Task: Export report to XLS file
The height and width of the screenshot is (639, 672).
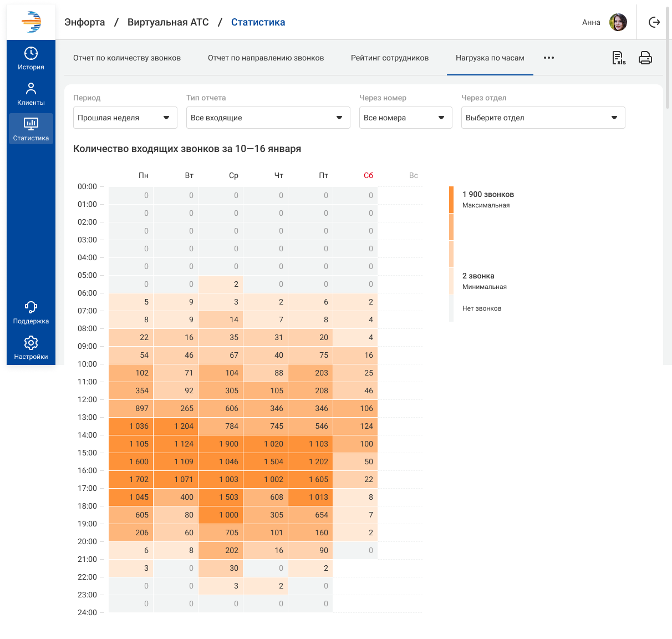Action: tap(618, 58)
